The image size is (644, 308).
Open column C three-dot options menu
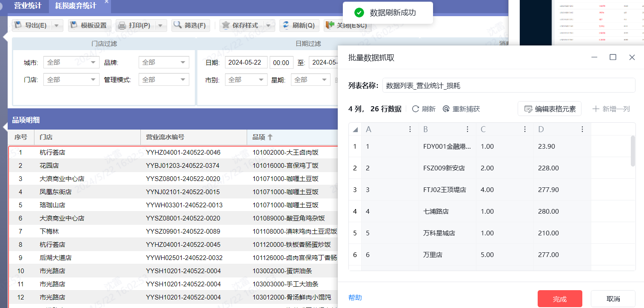(525, 129)
